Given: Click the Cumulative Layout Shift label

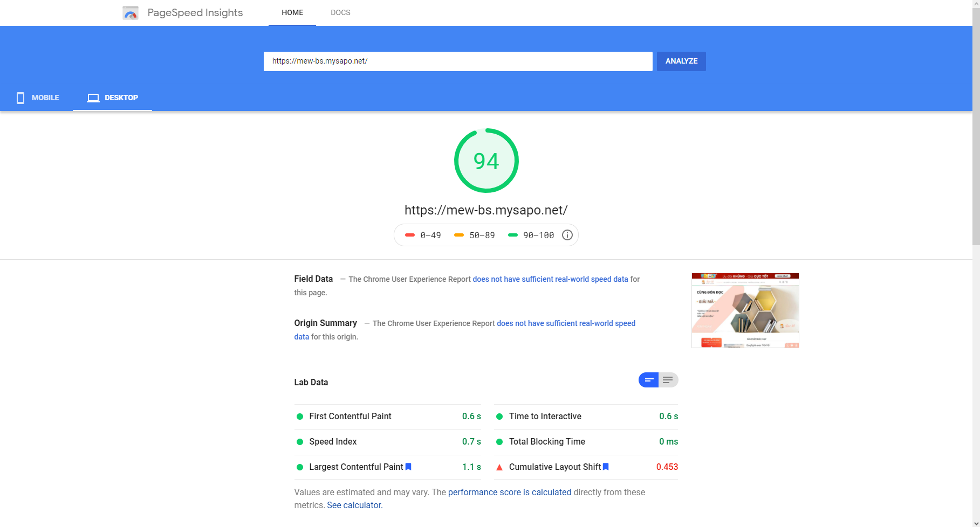Looking at the screenshot, I should tap(555, 467).
